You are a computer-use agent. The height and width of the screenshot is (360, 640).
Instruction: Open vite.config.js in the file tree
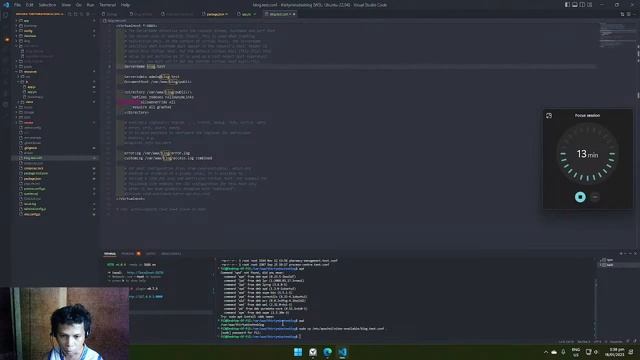point(32,214)
